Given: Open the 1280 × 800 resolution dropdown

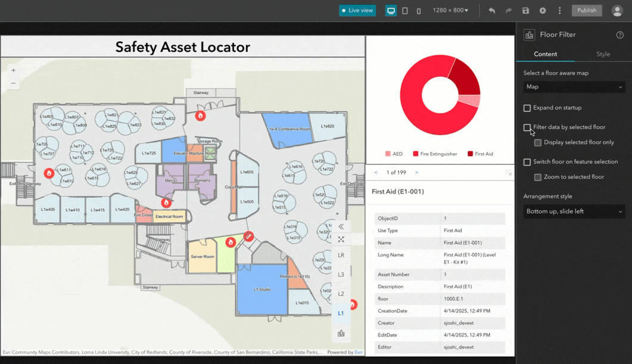Looking at the screenshot, I should 451,11.
